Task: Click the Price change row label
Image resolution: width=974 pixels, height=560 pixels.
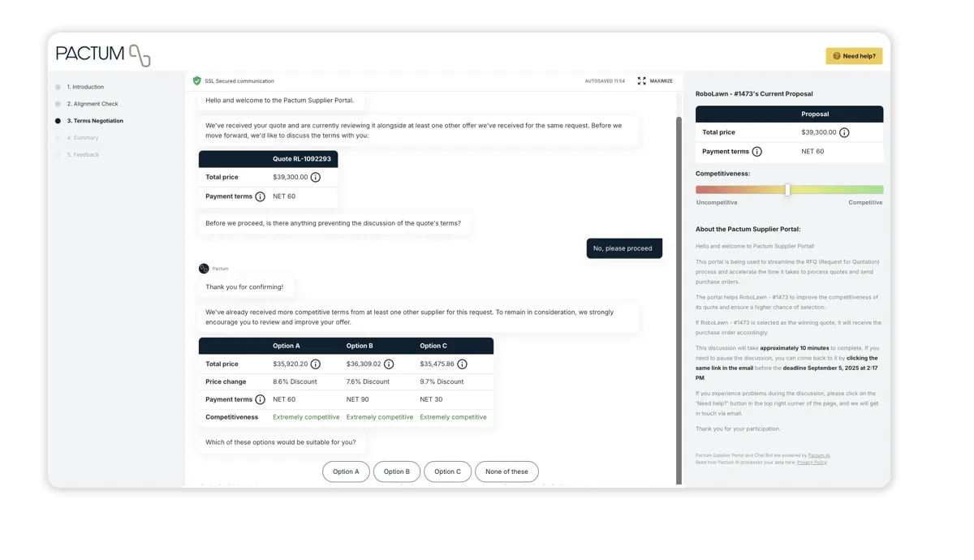Action: pos(226,381)
